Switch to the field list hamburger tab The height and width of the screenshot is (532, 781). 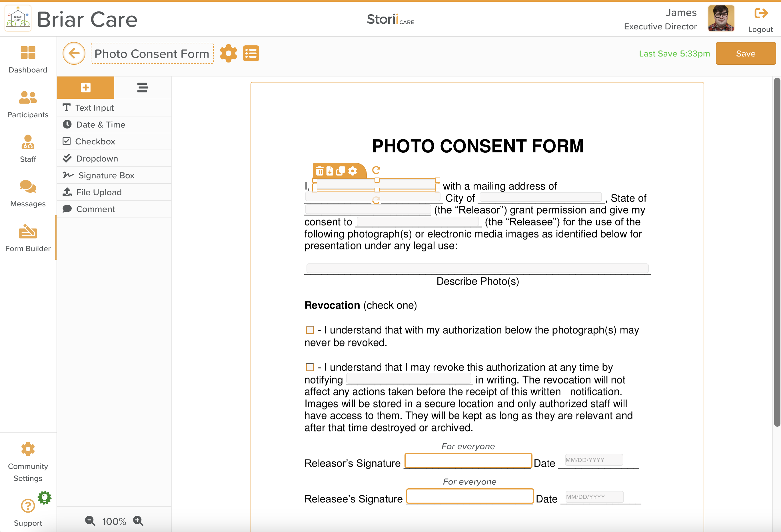[143, 88]
